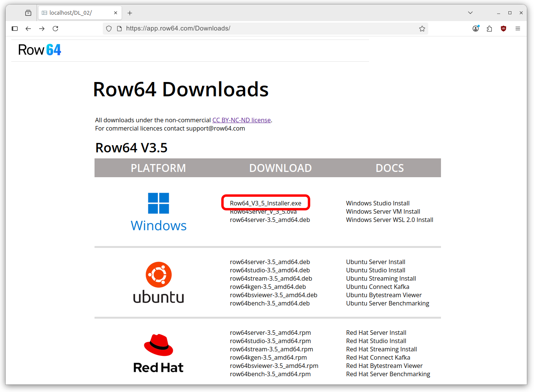534x392 pixels.
Task: Download row64studio-3.5_amd64.deb
Action: coord(270,270)
